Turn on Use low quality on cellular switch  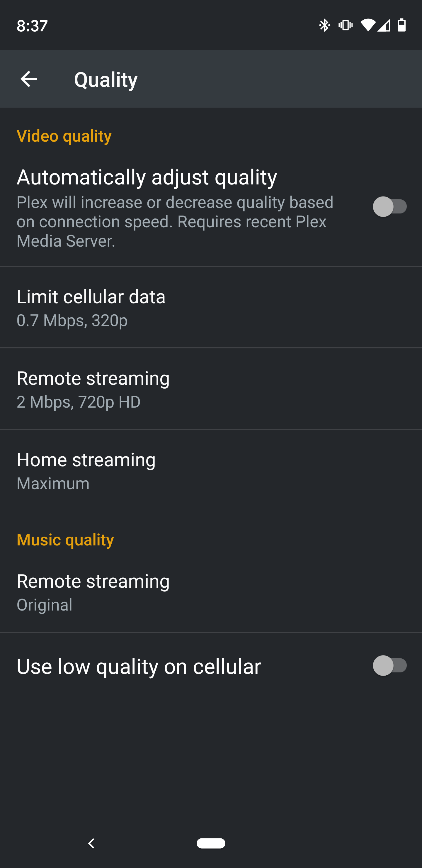[x=390, y=665]
